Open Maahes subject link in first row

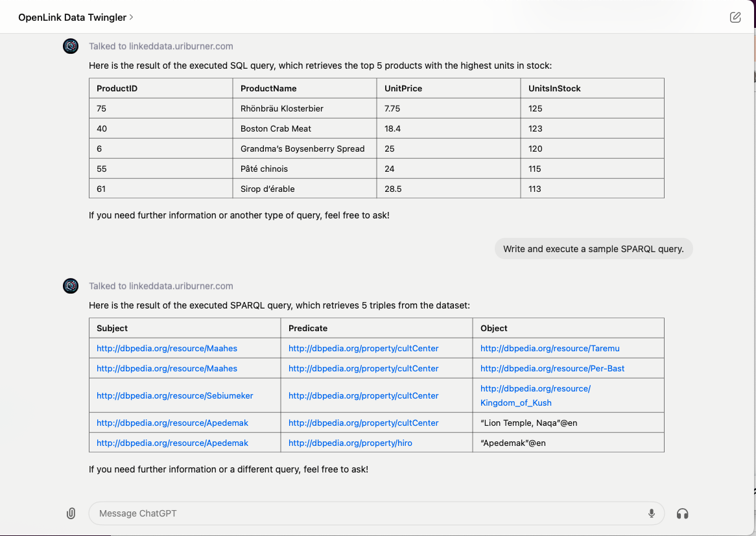[x=167, y=348]
